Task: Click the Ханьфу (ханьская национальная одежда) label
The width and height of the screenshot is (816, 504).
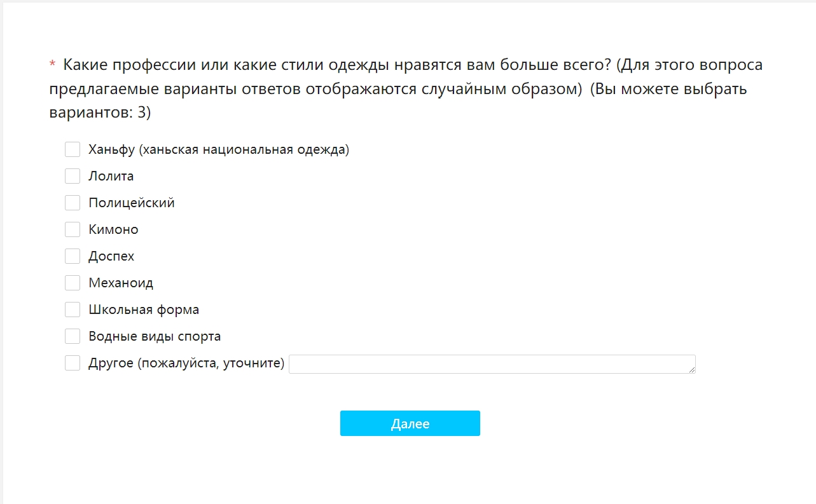Action: click(x=219, y=150)
